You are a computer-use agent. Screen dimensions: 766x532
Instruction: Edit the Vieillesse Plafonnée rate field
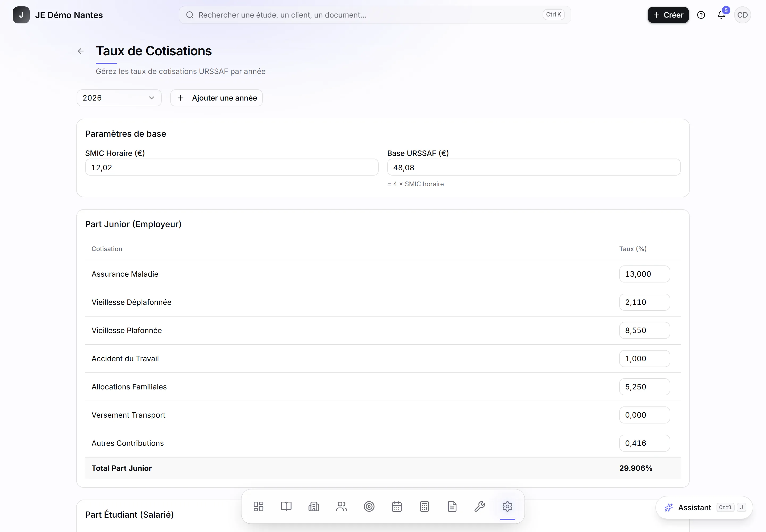[644, 330]
